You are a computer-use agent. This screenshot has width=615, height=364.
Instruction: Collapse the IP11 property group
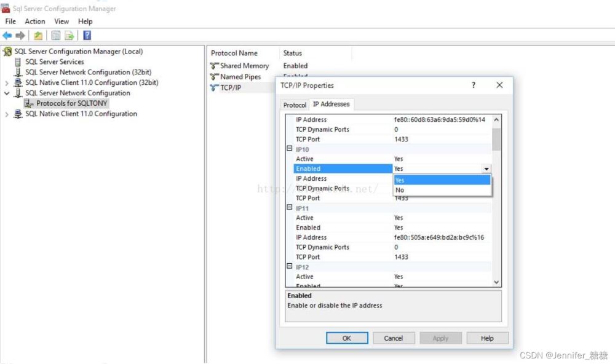tap(290, 207)
